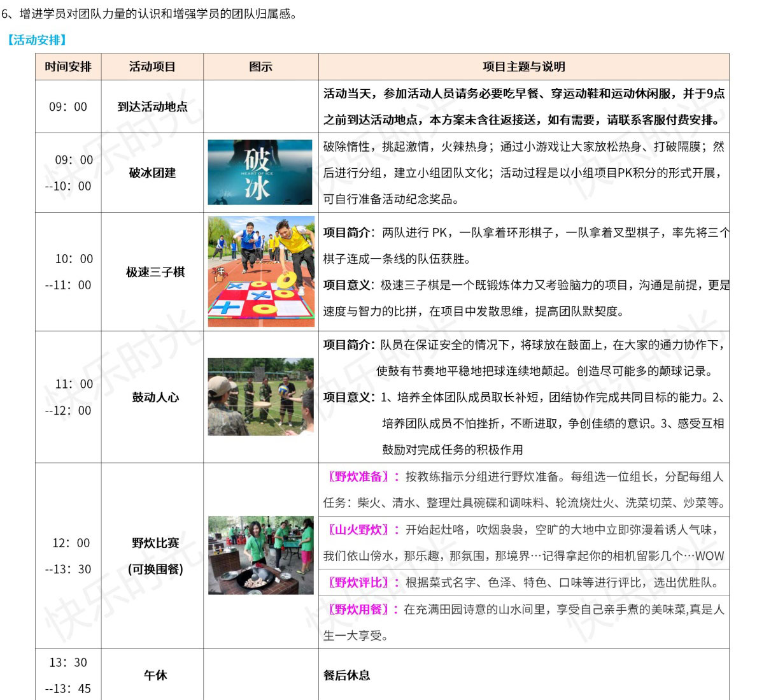The height and width of the screenshot is (700, 764).
Task: Select the line 生一大享受。
Action: click(355, 635)
